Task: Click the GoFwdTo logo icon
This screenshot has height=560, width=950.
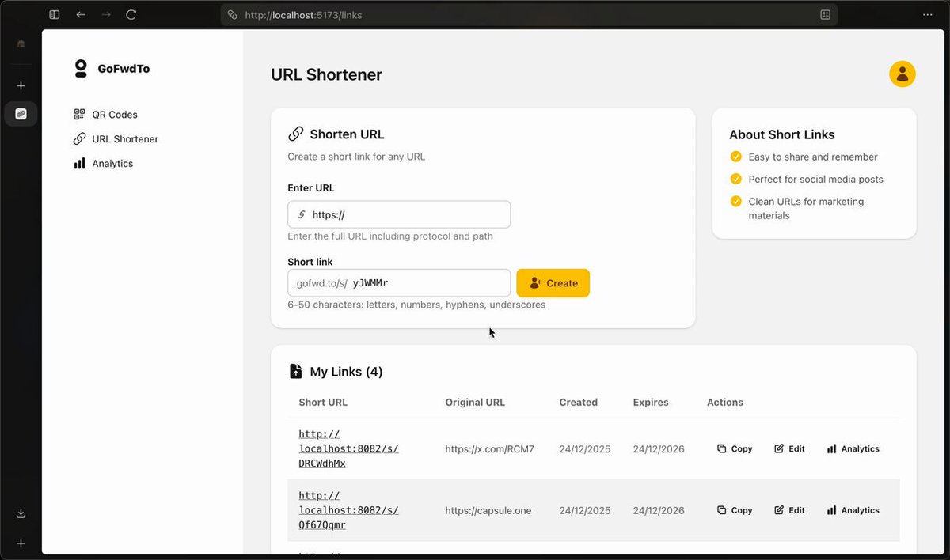Action: [81, 69]
